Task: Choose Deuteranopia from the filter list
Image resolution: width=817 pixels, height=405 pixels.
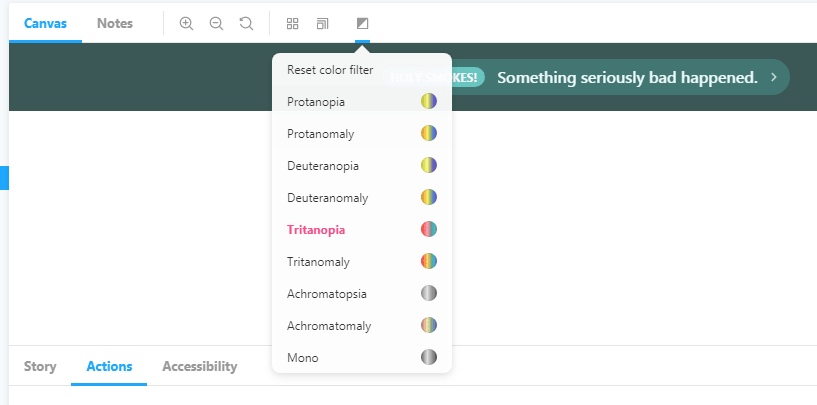Action: 362,166
